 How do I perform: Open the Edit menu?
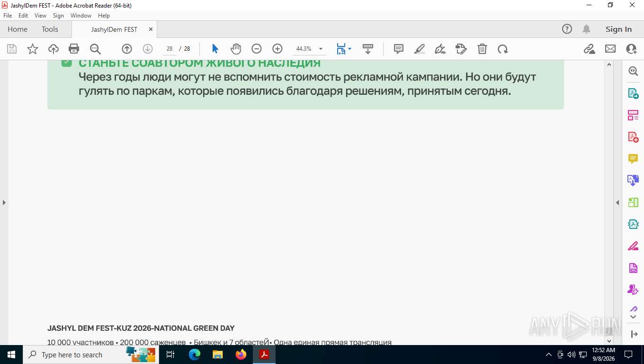[23, 16]
